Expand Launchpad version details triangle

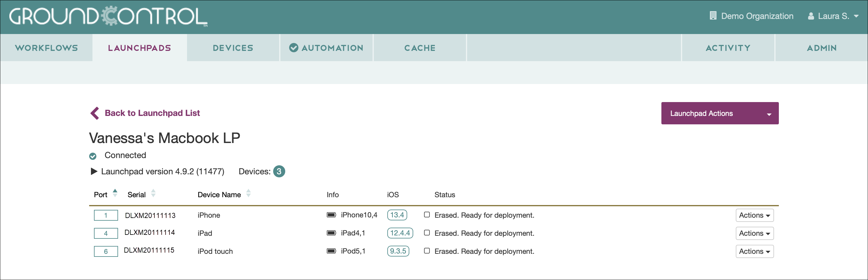(94, 172)
